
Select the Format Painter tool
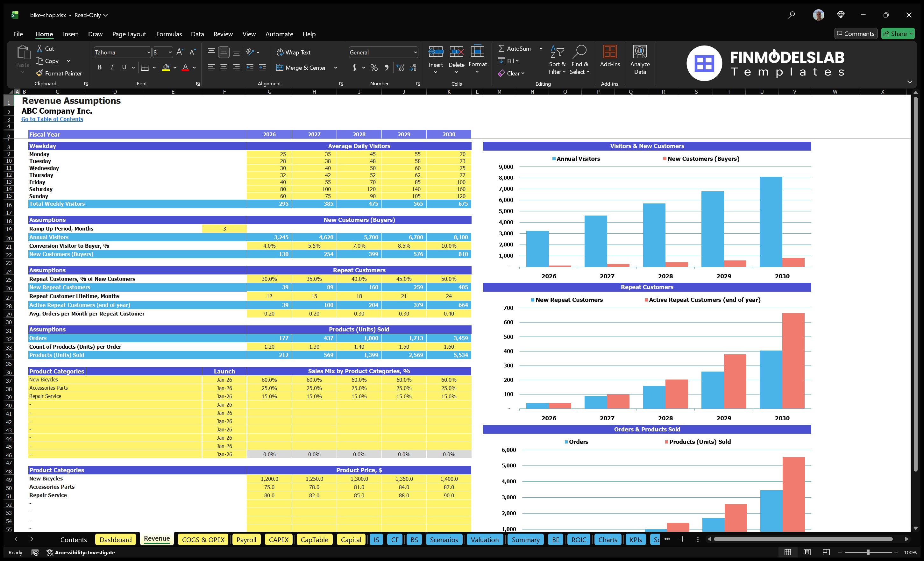(59, 73)
